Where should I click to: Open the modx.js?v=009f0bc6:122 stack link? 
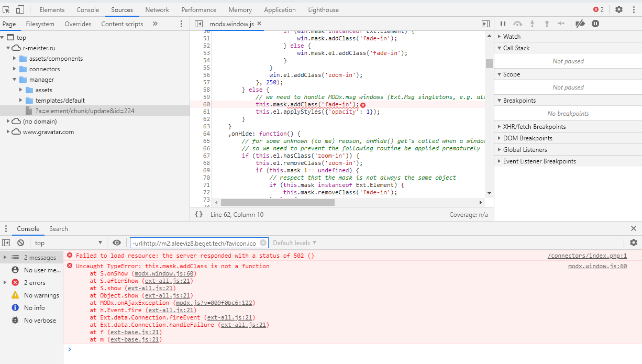click(x=215, y=303)
